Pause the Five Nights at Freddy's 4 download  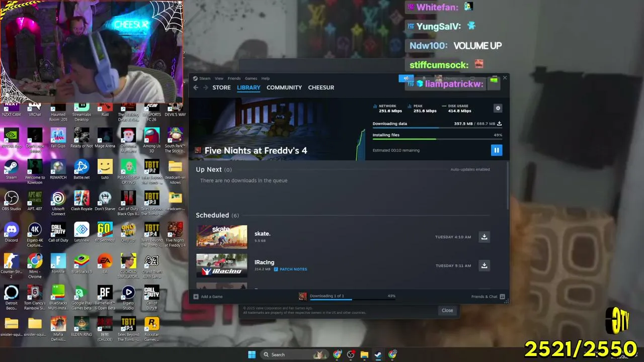(496, 150)
